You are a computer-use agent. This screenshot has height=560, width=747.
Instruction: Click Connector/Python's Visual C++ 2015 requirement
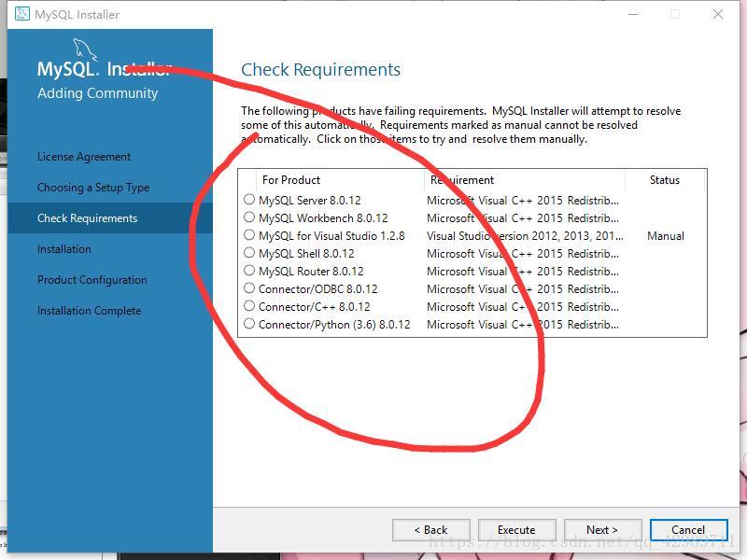coord(523,325)
